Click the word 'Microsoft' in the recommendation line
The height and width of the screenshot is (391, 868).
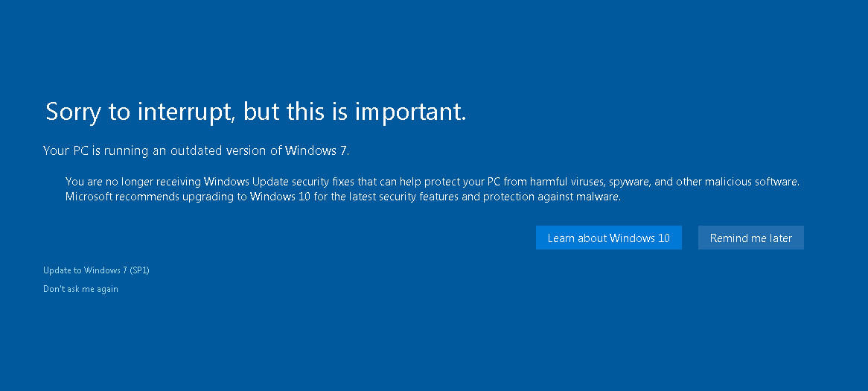(91, 197)
